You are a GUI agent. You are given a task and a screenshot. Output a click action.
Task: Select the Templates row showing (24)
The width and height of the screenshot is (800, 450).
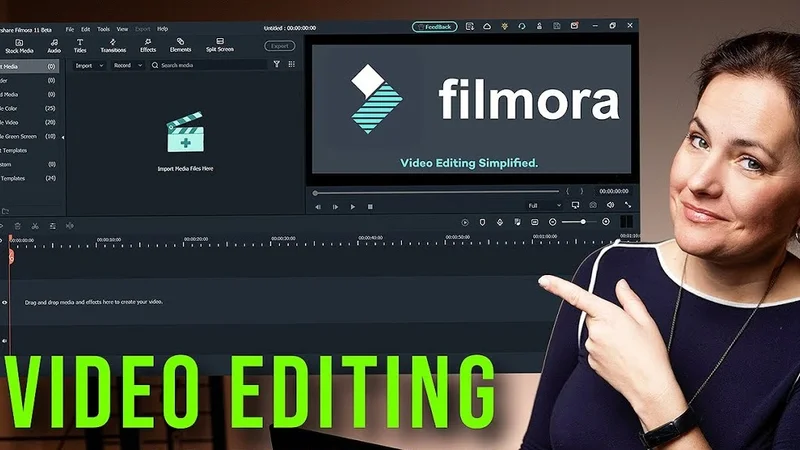point(28,178)
